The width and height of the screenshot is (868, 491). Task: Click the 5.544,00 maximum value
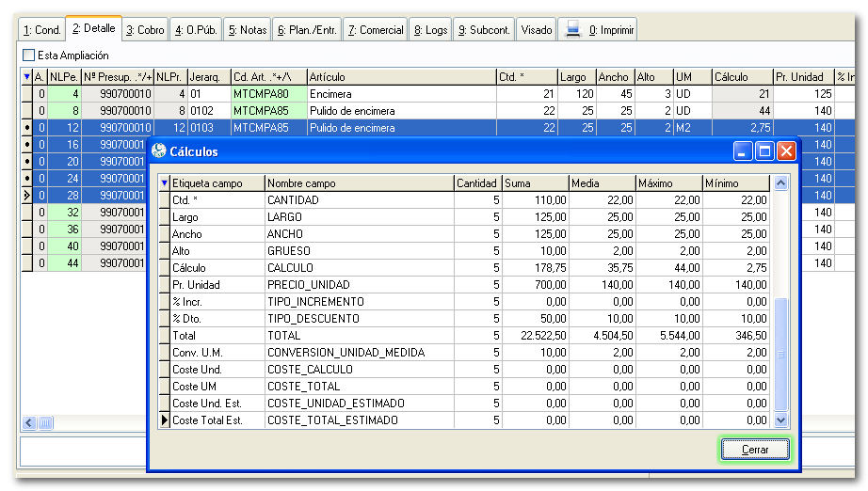tap(668, 336)
